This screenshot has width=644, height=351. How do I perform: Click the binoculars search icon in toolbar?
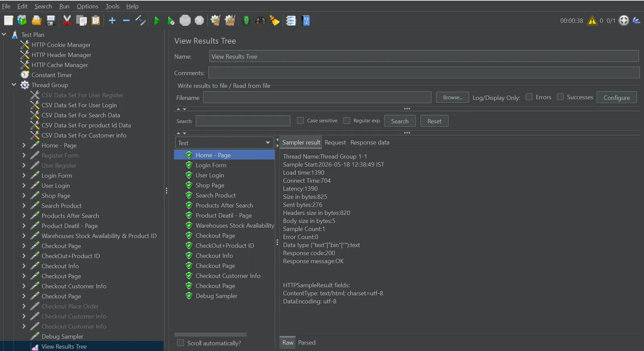(261, 21)
